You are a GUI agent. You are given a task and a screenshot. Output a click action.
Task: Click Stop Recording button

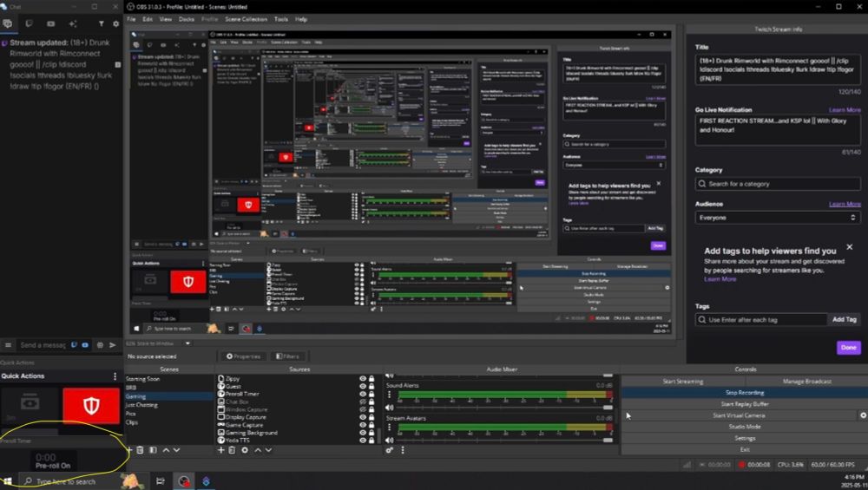(745, 393)
